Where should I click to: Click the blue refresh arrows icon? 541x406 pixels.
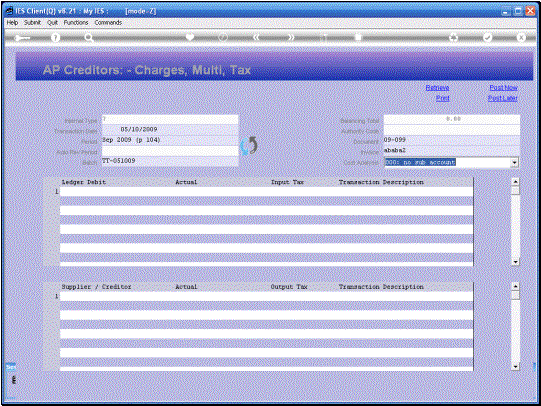(249, 146)
